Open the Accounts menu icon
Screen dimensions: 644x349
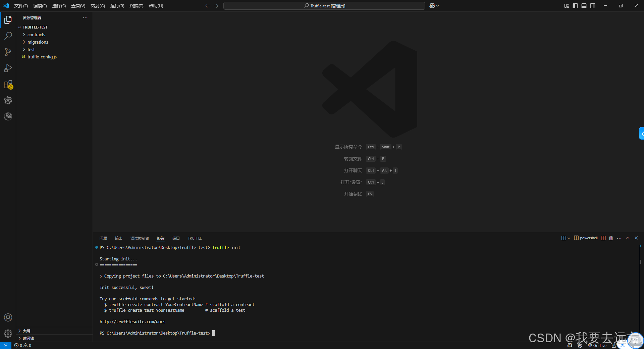[x=8, y=317]
